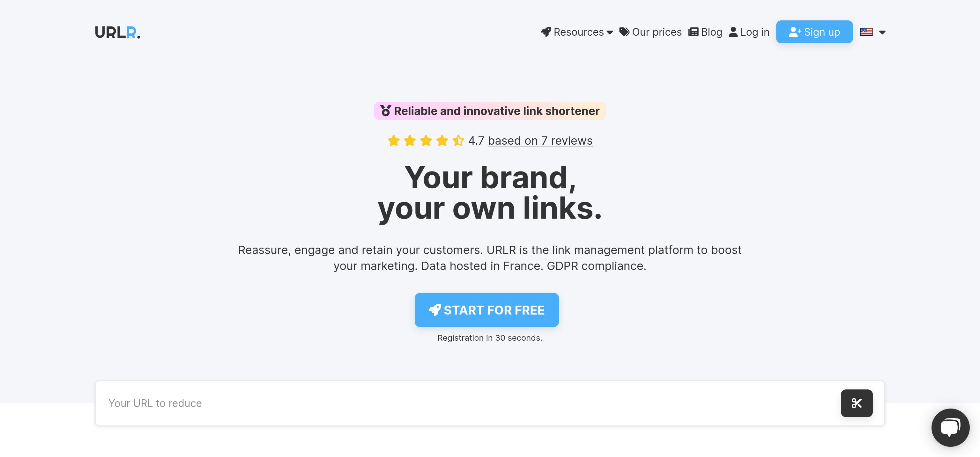The height and width of the screenshot is (457, 980).
Task: Open the Our prices page
Action: pyautogui.click(x=657, y=32)
